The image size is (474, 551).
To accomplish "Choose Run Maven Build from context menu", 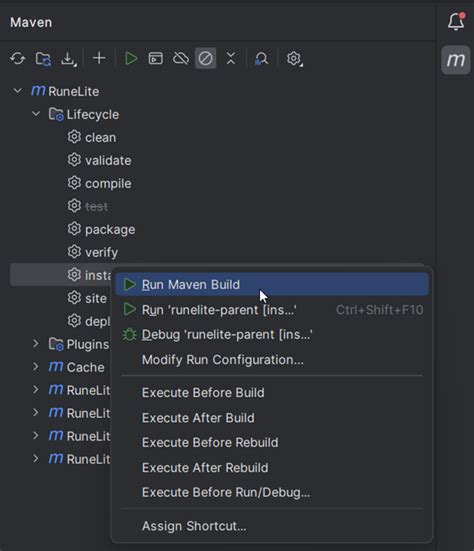I will [272, 284].
